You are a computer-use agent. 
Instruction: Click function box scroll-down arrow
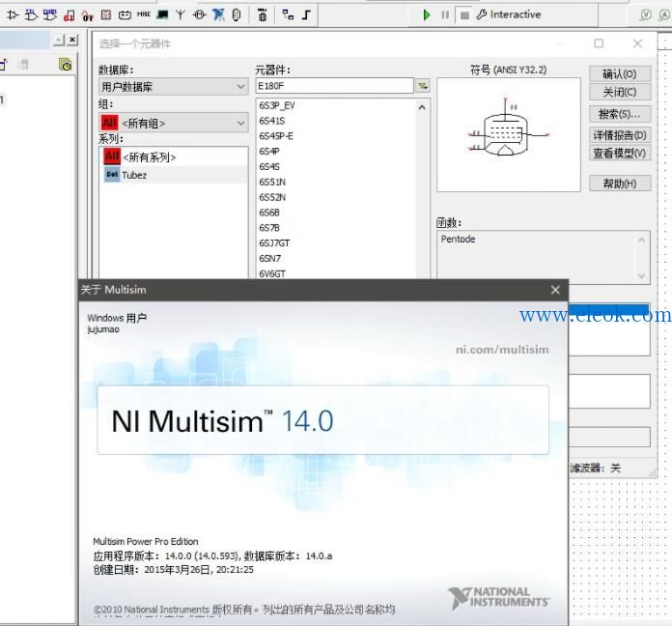click(x=641, y=275)
